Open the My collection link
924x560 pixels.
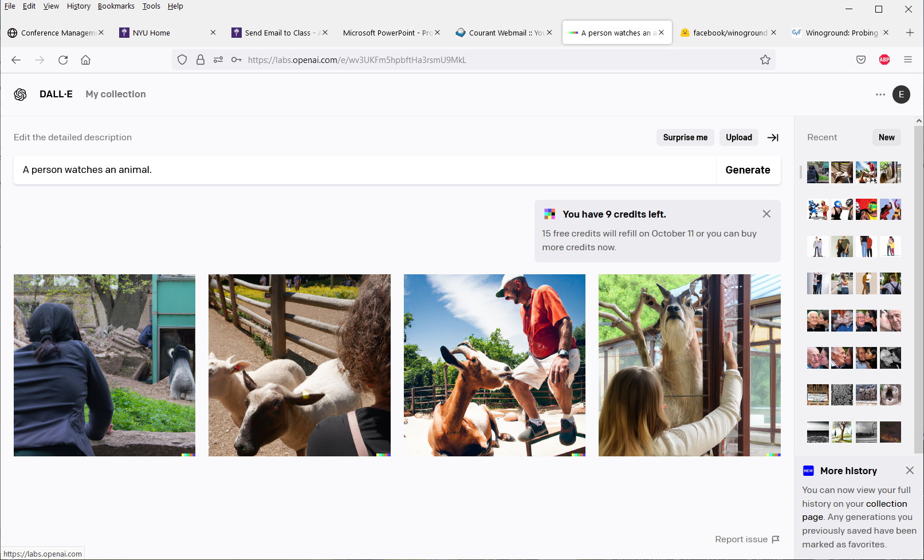click(x=116, y=94)
